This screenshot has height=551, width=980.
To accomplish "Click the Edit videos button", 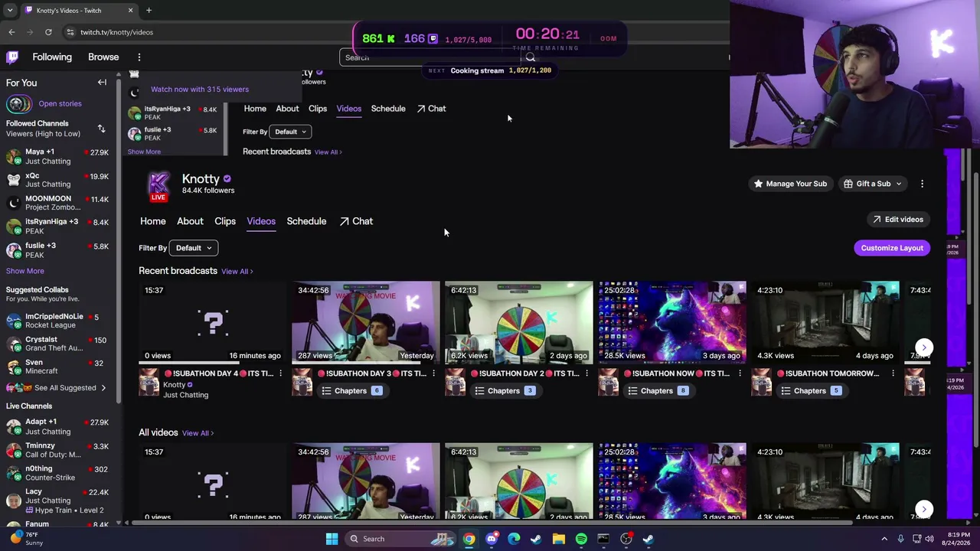I will (x=897, y=220).
